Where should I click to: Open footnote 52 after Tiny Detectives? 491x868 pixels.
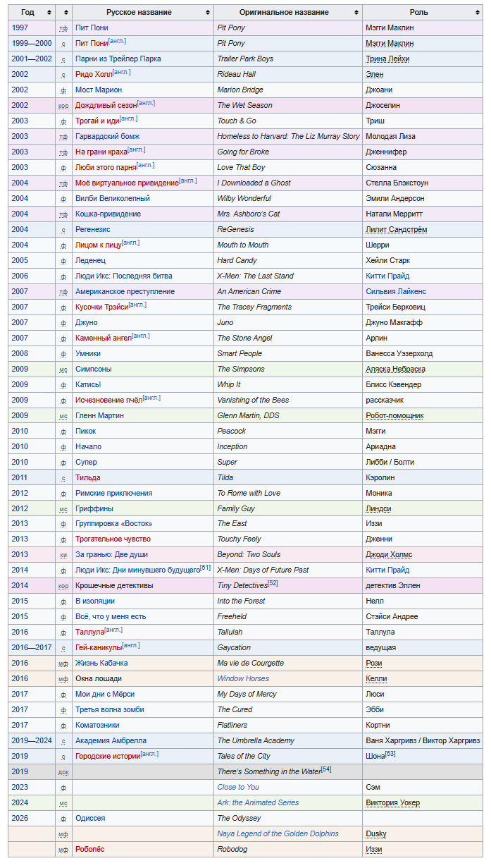[x=273, y=584]
